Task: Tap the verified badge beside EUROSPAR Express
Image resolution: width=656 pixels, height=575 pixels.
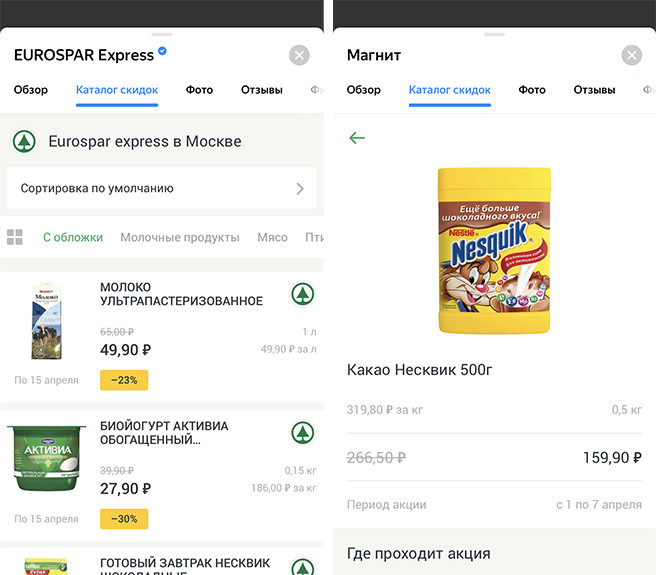Action: click(x=163, y=53)
